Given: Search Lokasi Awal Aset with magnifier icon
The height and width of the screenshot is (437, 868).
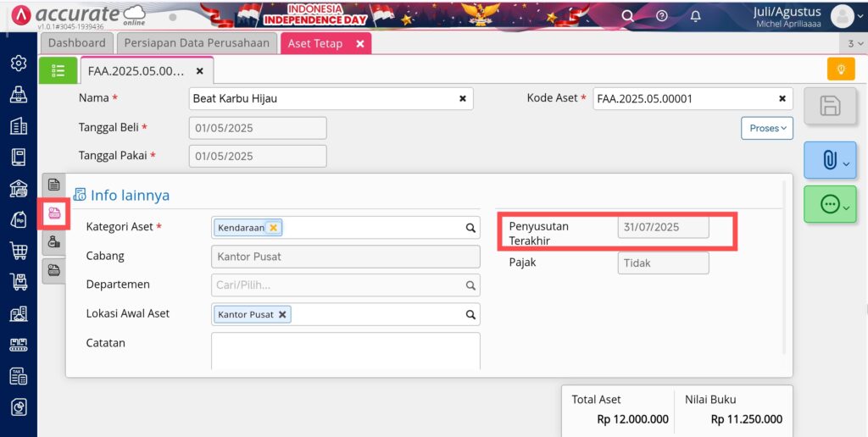Looking at the screenshot, I should point(470,314).
